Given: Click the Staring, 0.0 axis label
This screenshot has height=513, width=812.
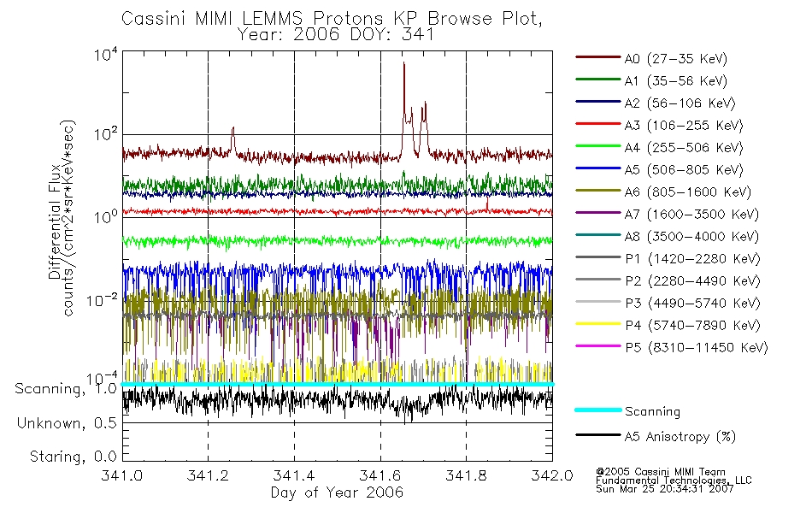Looking at the screenshot, I should [73, 457].
